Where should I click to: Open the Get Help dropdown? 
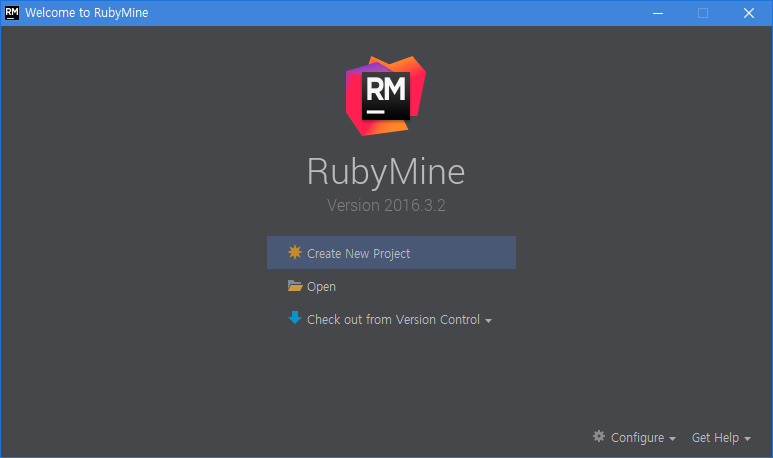click(x=721, y=438)
